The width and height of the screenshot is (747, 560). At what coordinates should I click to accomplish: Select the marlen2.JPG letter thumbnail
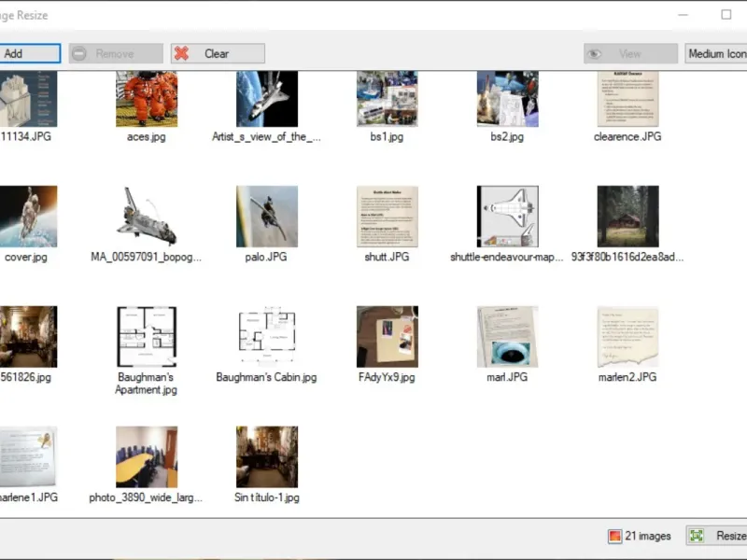tap(627, 337)
